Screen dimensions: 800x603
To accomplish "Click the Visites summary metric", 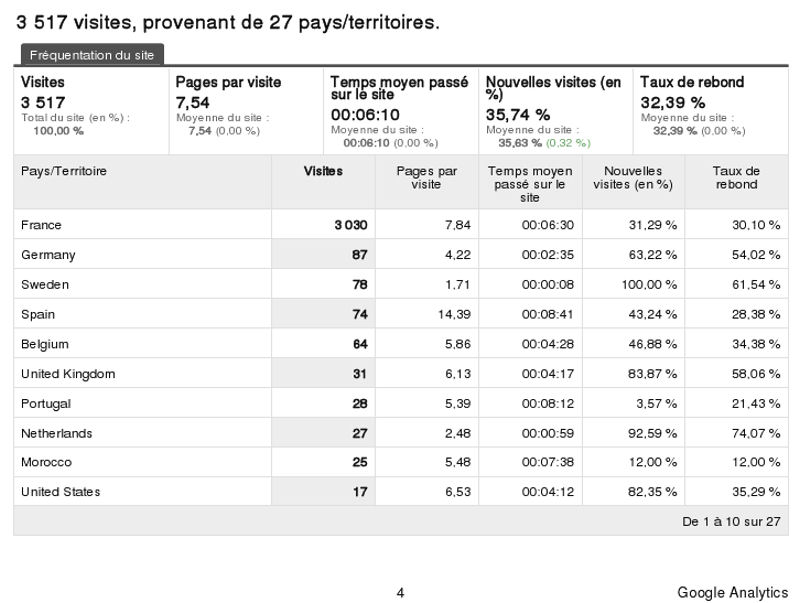I will [x=43, y=83].
